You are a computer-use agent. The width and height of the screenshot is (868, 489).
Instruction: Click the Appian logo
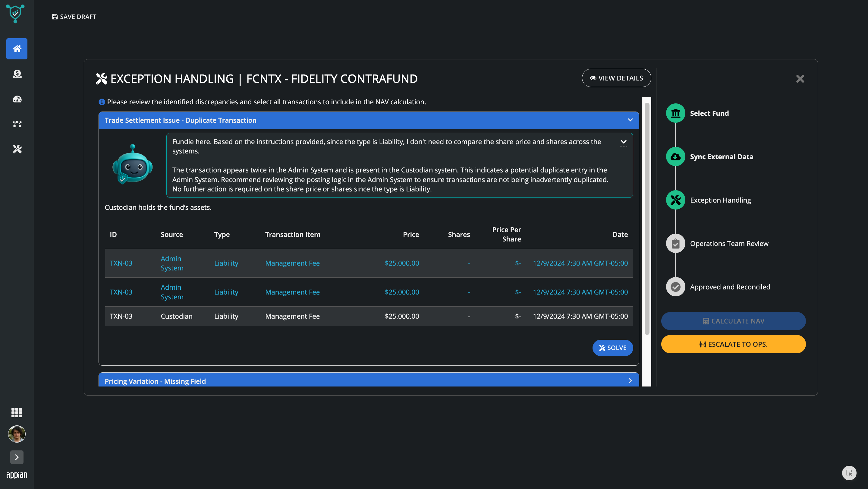(x=17, y=475)
